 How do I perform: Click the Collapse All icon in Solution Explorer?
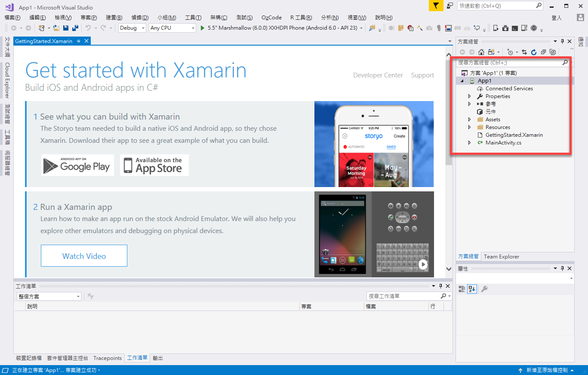tap(543, 52)
